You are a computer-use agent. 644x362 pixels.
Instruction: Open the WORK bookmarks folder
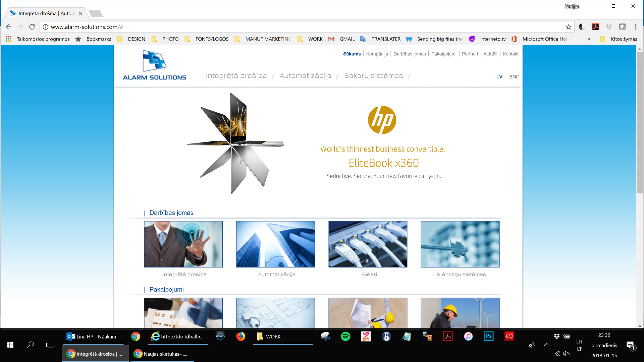coord(310,39)
